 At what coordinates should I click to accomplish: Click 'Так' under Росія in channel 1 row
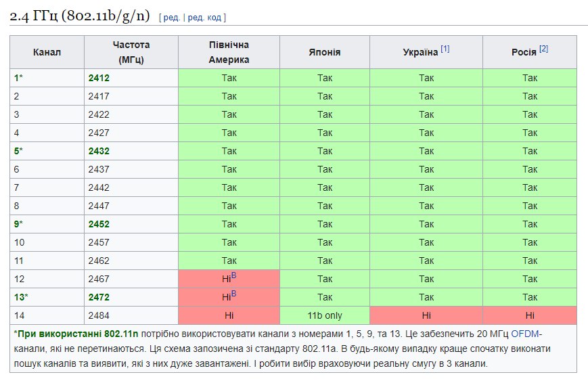[530, 78]
